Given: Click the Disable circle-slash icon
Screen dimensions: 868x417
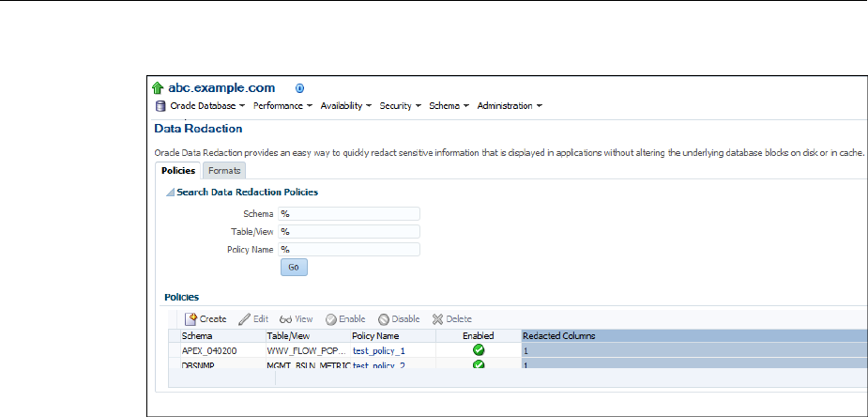Looking at the screenshot, I should (x=384, y=319).
